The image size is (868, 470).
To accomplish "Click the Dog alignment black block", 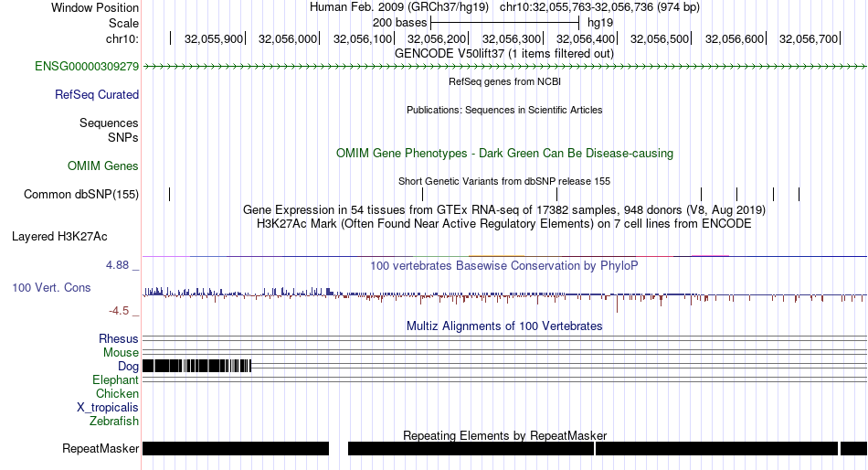I will pos(197,366).
